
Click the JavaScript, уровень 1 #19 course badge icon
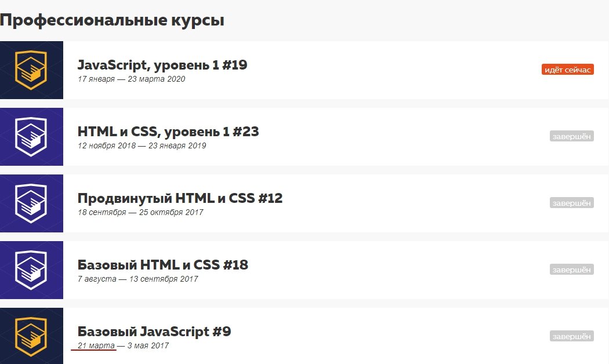tap(31, 70)
